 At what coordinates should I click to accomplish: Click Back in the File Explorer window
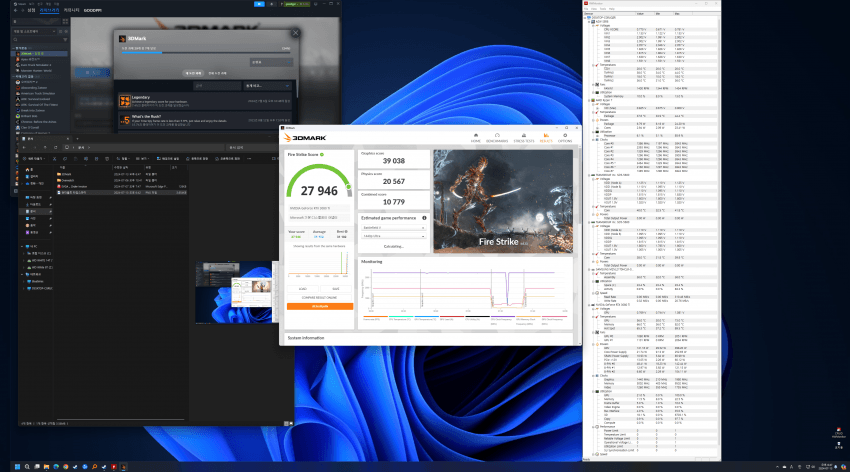(x=24, y=147)
